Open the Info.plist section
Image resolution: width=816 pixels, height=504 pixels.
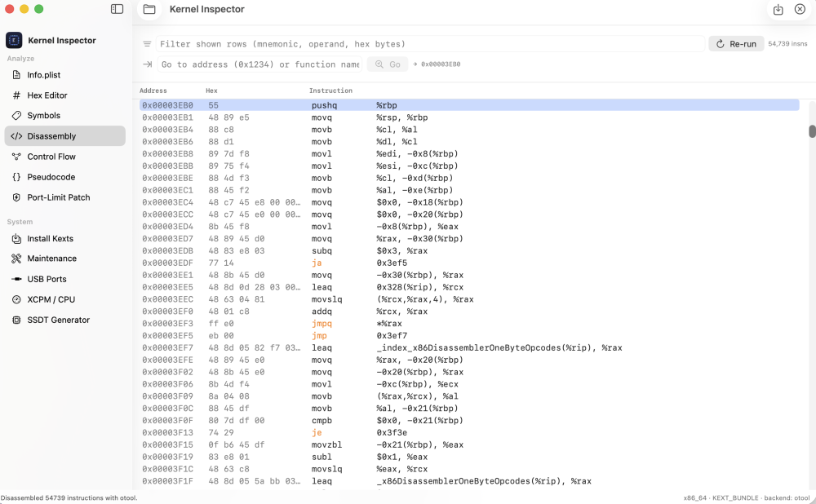coord(65,75)
